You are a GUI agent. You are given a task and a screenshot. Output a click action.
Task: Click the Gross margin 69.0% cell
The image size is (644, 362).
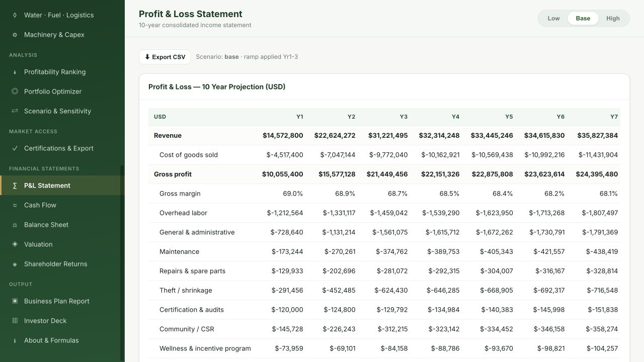click(293, 194)
